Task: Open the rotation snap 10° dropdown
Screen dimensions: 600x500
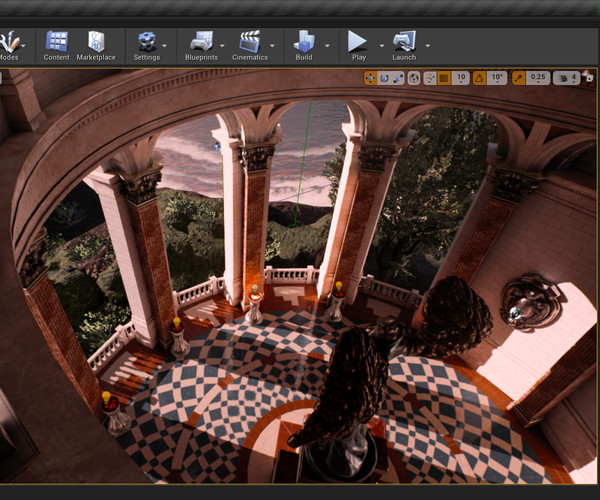Action: [497, 78]
